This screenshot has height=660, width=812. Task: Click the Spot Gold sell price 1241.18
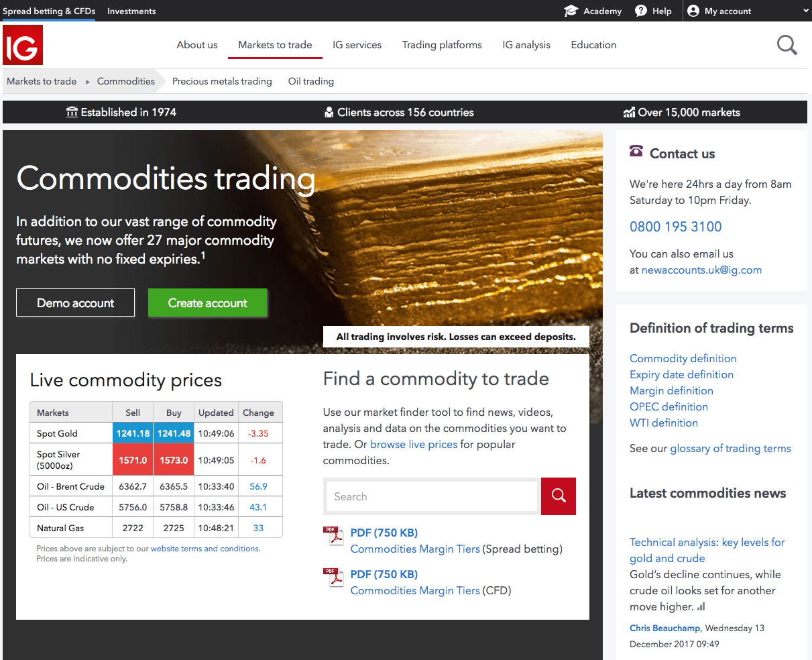tap(133, 433)
